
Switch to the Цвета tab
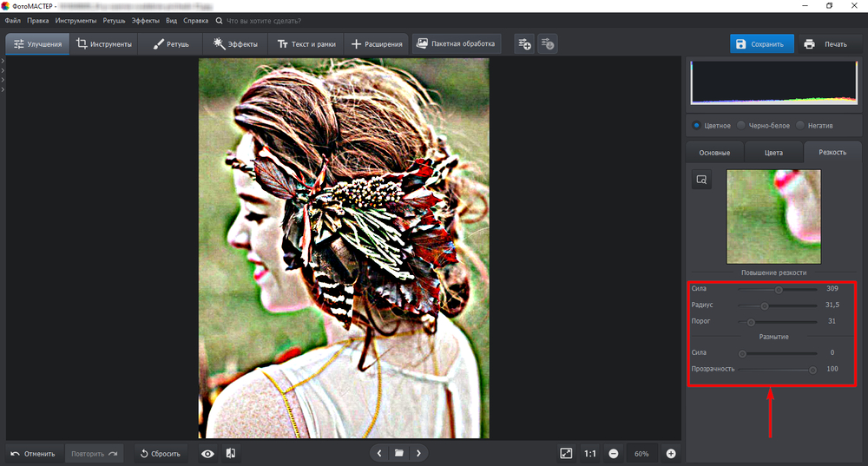point(773,153)
